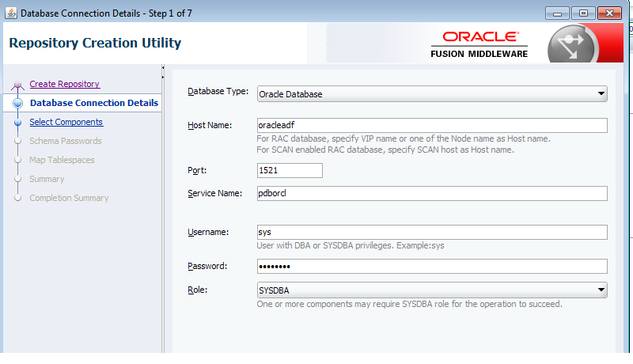
Task: Click the Create Repository step bullet icon
Action: point(18,85)
